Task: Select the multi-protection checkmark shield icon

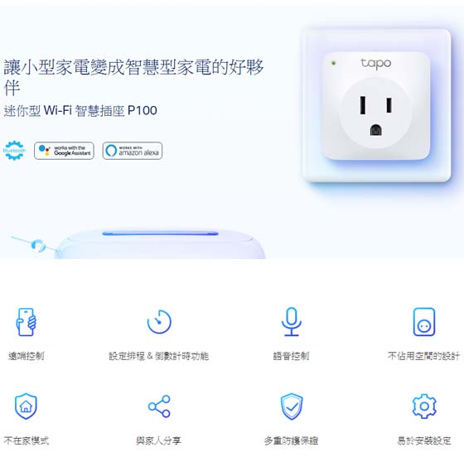Action: tap(292, 406)
